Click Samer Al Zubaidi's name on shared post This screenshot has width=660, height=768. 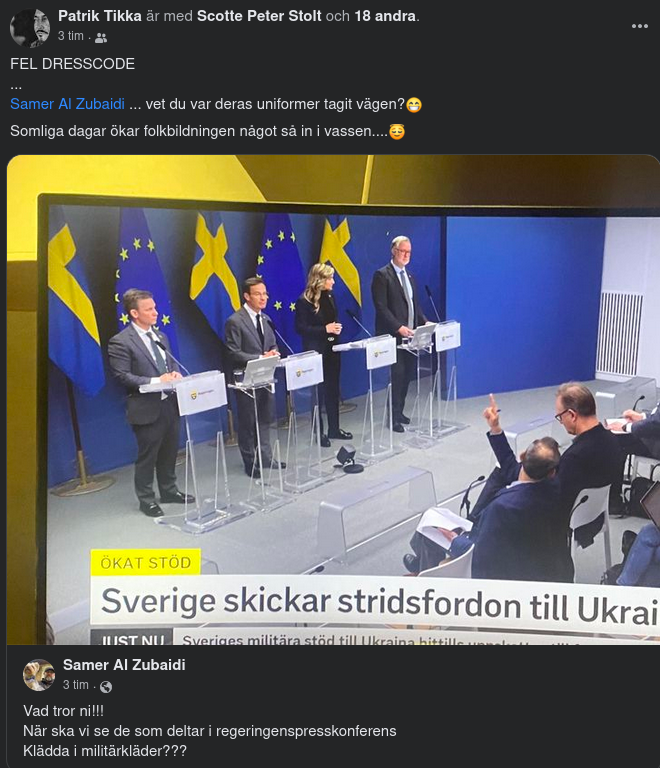124,665
